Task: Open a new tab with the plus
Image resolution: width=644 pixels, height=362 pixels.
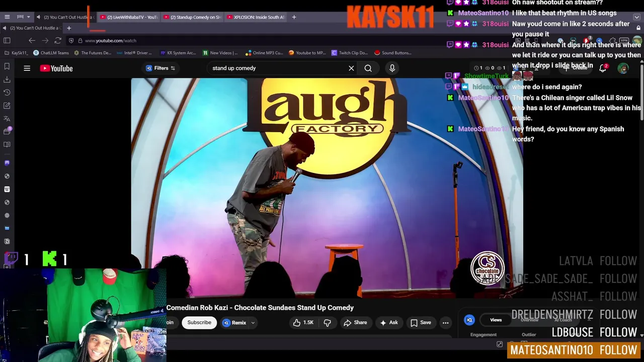Action: coord(294,17)
